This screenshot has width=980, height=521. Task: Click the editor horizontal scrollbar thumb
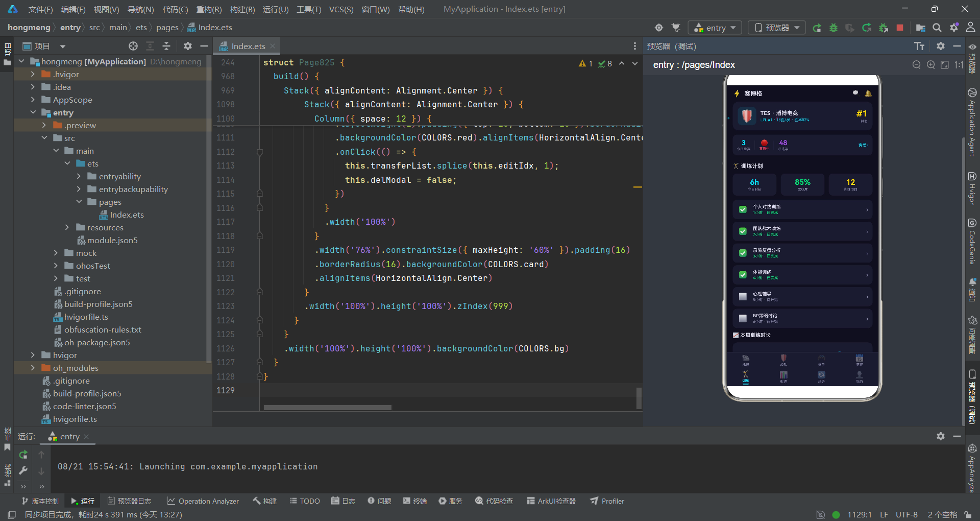coord(327,408)
